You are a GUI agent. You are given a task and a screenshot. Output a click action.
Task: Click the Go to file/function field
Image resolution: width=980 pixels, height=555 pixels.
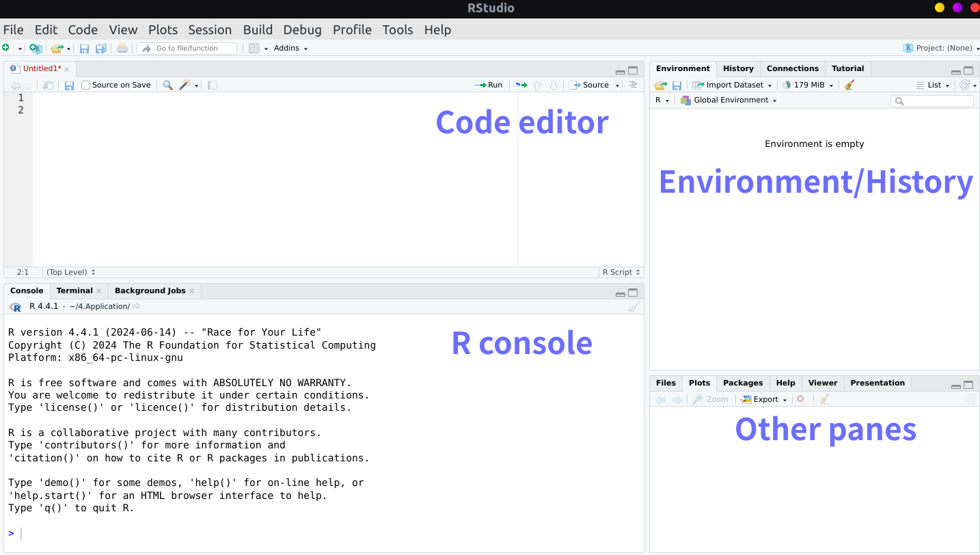click(187, 48)
